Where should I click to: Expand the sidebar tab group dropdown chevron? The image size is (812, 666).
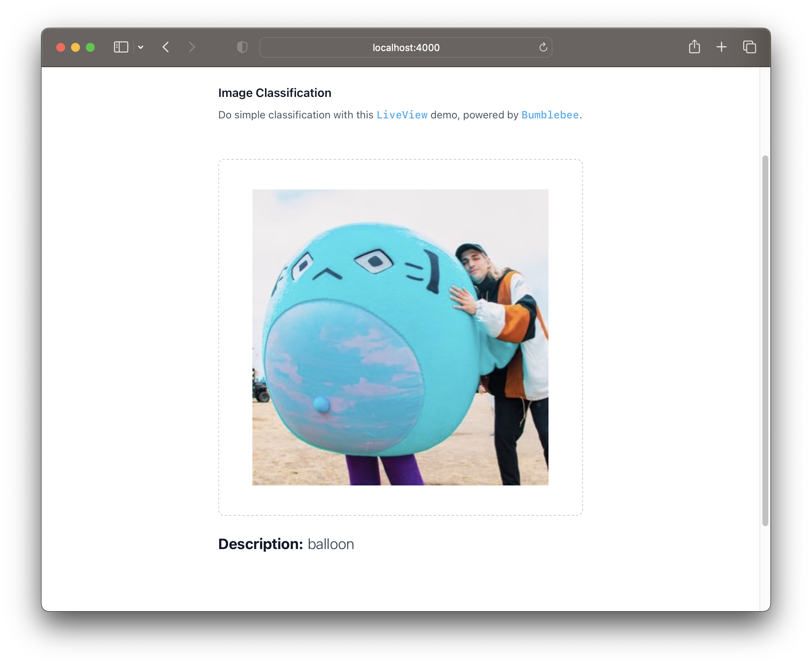pos(141,47)
